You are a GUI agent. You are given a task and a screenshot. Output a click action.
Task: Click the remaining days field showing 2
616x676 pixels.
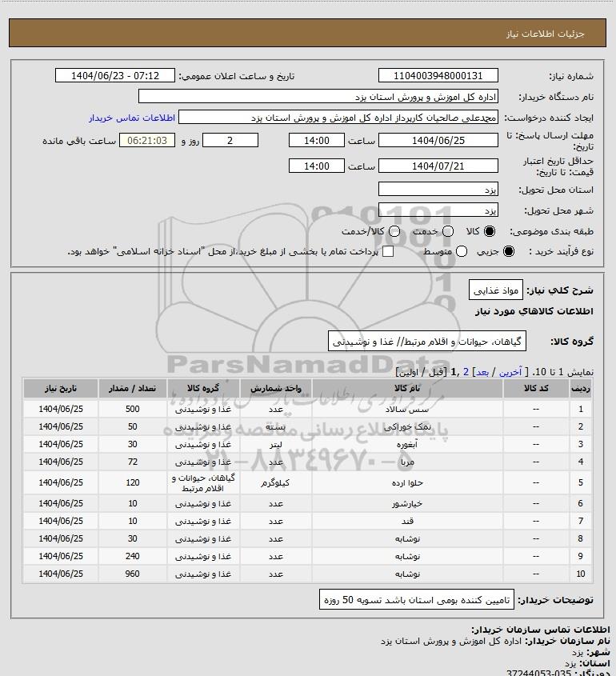pos(230,140)
